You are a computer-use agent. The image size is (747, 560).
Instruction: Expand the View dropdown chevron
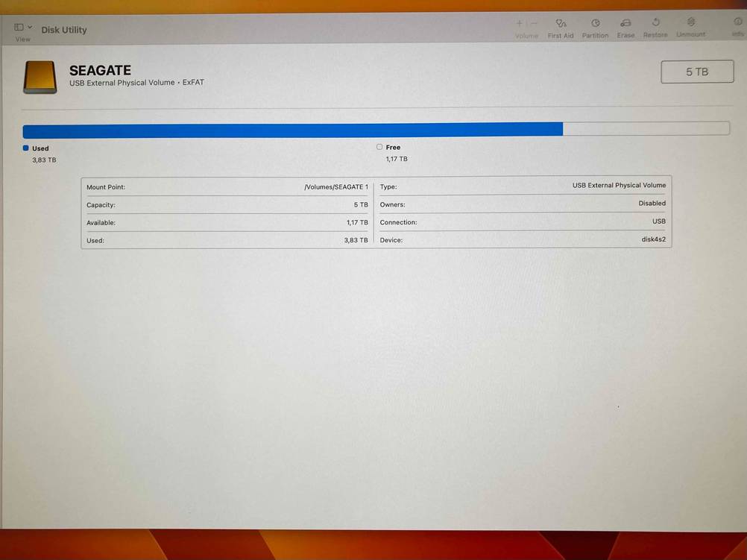(x=30, y=27)
